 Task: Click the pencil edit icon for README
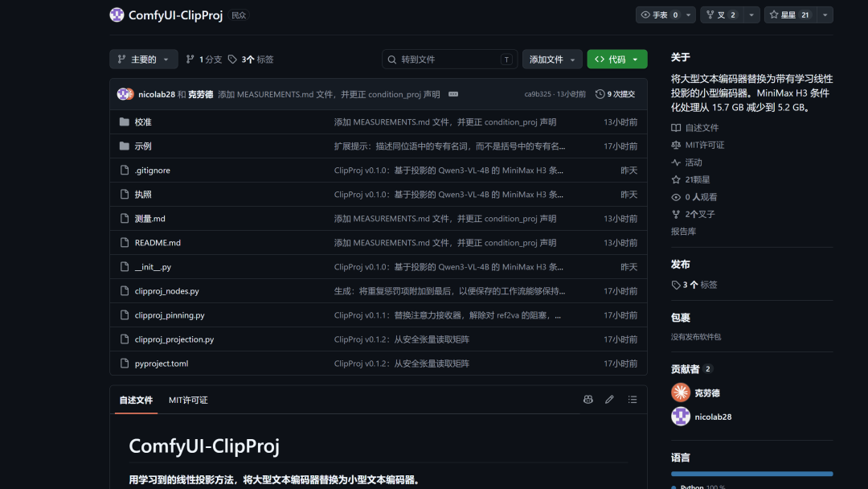[x=609, y=399]
